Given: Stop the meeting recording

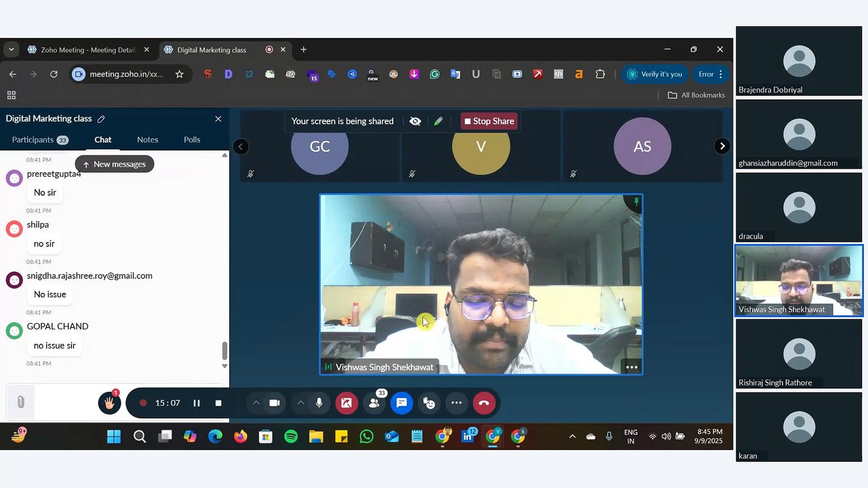Looking at the screenshot, I should [x=218, y=403].
